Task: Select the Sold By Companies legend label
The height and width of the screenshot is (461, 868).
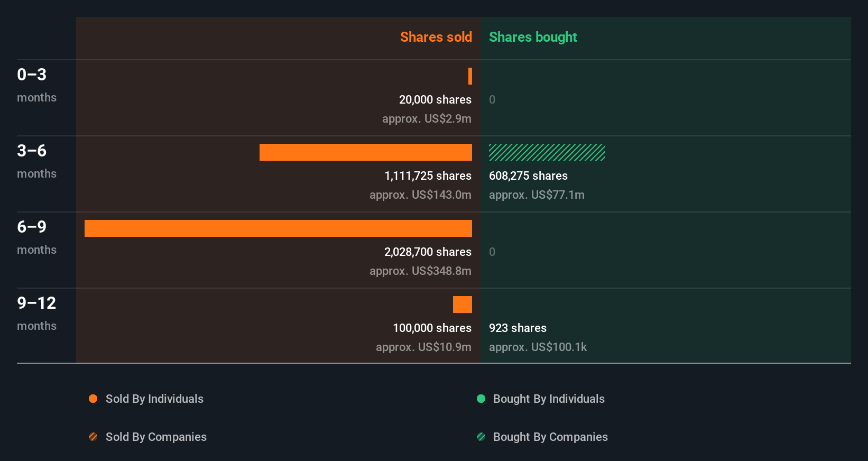Action: tap(156, 437)
